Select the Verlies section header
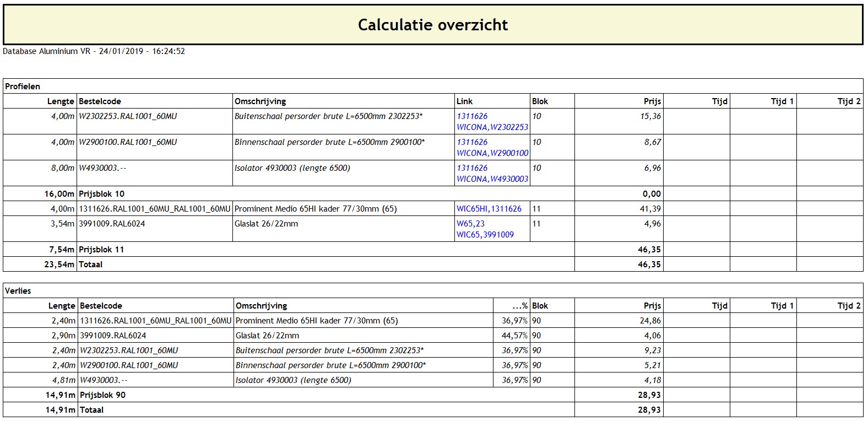 point(18,291)
